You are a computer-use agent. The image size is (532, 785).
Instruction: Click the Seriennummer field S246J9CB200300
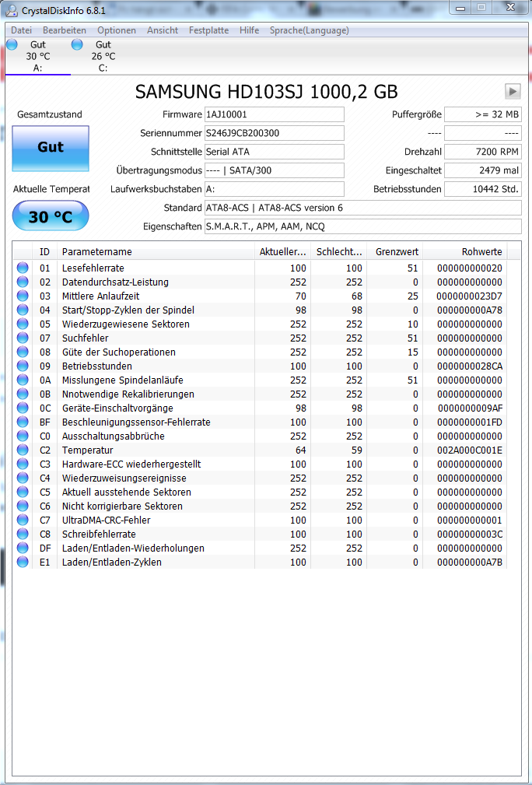point(275,133)
